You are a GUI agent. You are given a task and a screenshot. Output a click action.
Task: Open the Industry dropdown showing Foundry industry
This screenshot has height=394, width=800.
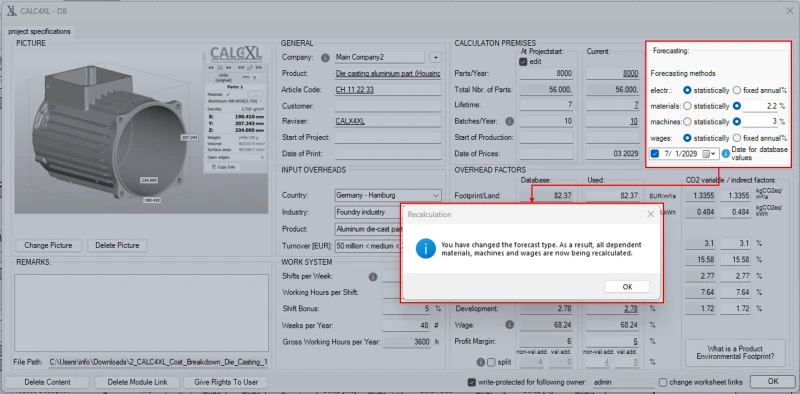tap(388, 212)
